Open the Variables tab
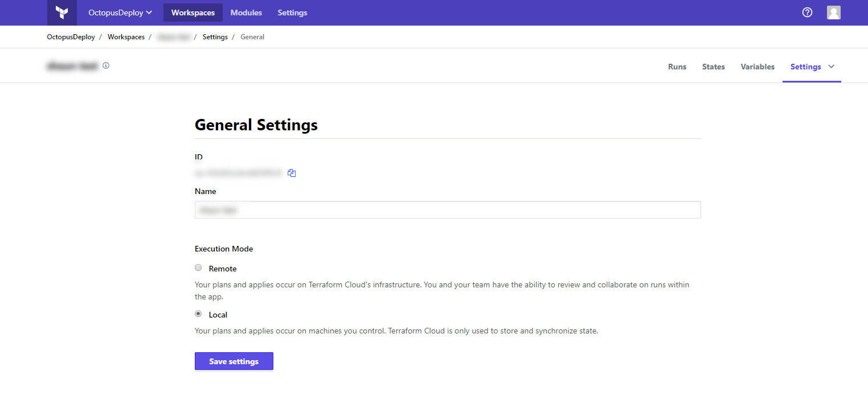Image resolution: width=868 pixels, height=404 pixels. [758, 67]
